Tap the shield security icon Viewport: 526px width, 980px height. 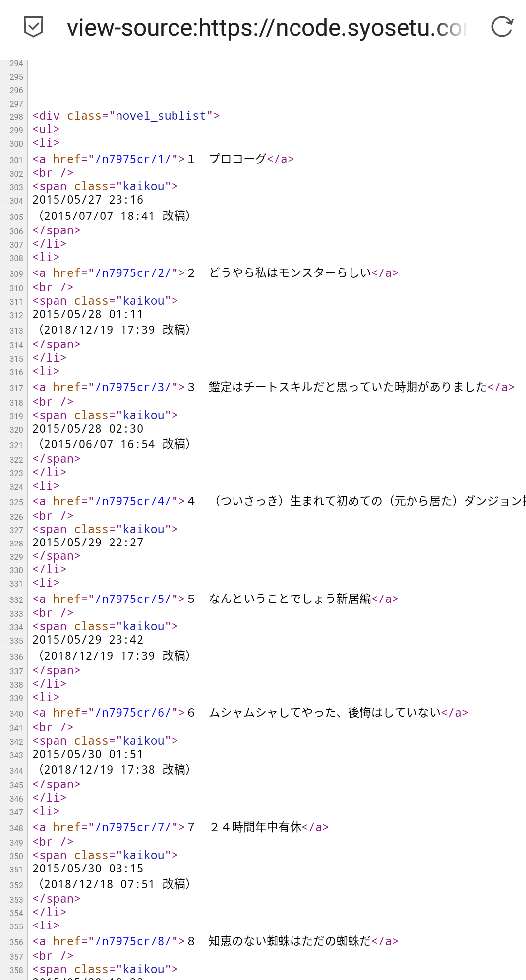(x=33, y=27)
